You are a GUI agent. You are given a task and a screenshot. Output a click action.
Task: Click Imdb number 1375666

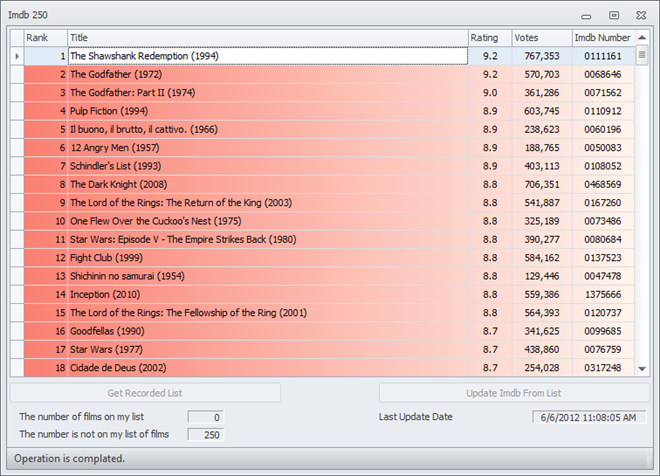[603, 294]
